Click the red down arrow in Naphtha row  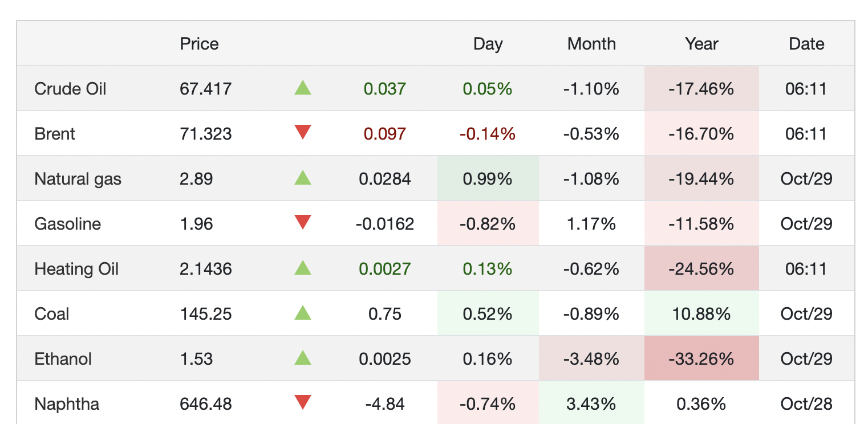coord(303,403)
